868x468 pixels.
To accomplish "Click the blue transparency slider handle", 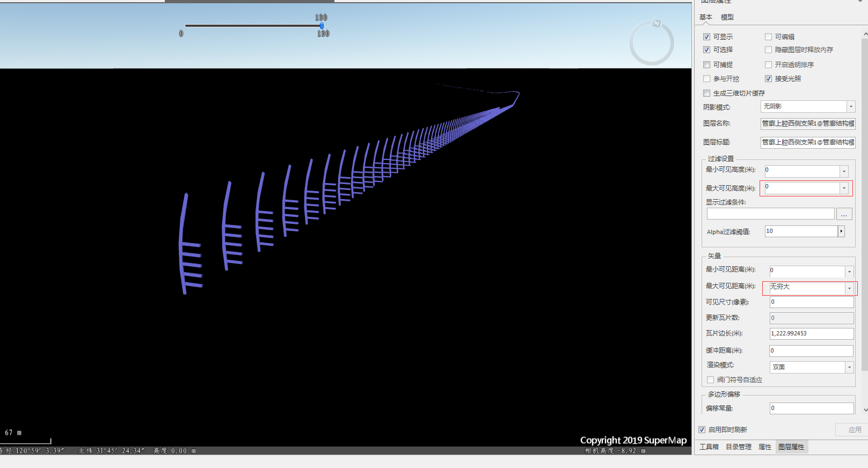I will 322,26.
